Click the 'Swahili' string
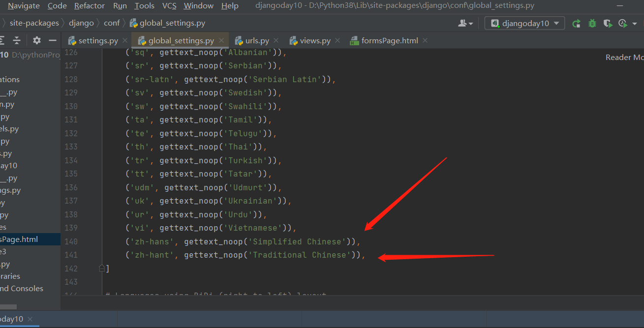Screen dimensions: 644x328 (245, 106)
